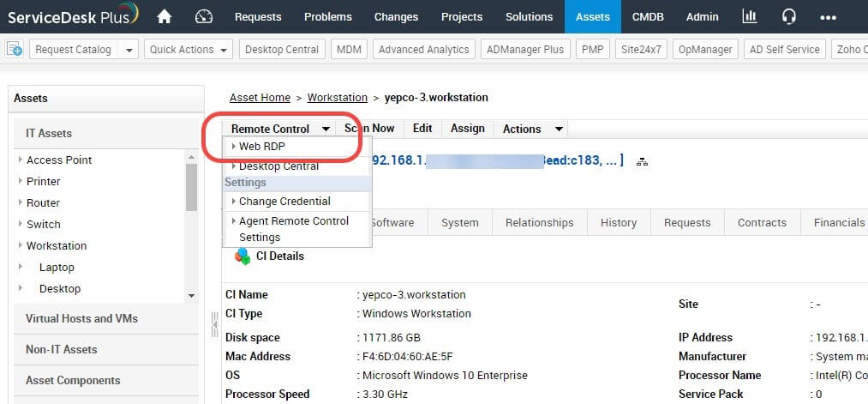This screenshot has width=868, height=404.
Task: Click the CI Details cubes icon
Action: [x=242, y=256]
